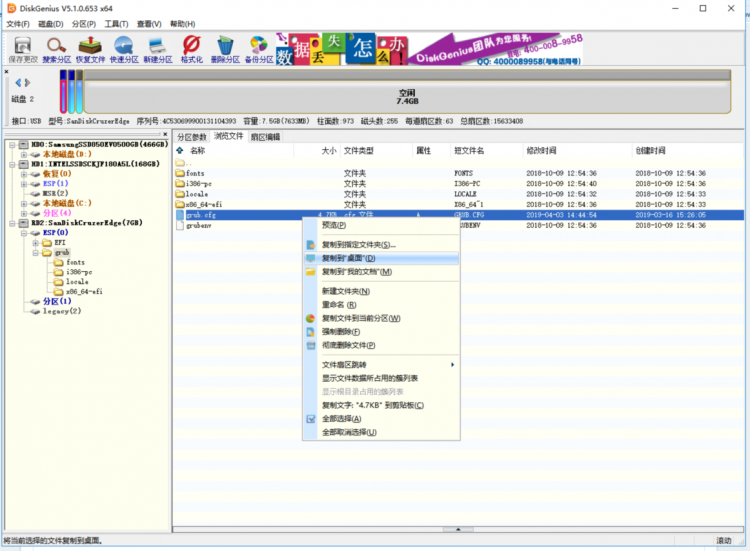Image resolution: width=750 pixels, height=551 pixels.
Task: Click the Format toolbar icon
Action: [x=191, y=50]
